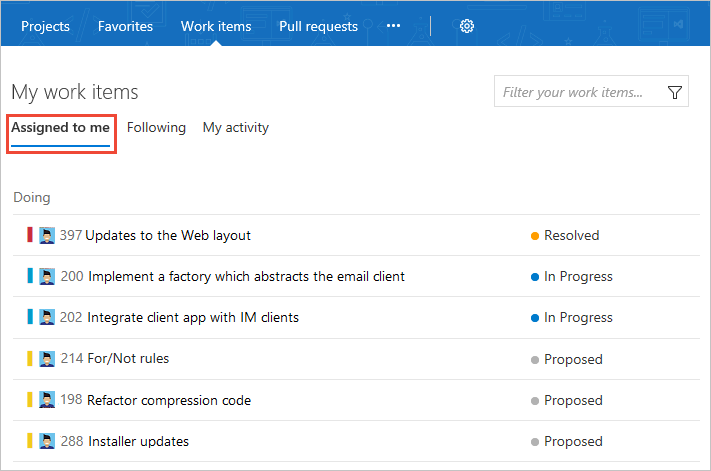711x471 pixels.
Task: Click blue status dot for item 202
Action: (x=535, y=318)
